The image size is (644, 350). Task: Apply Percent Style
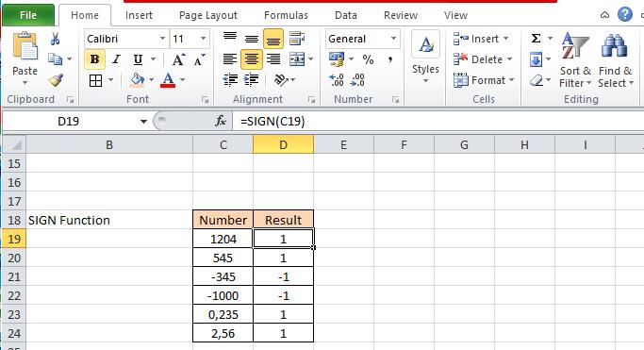(368, 60)
